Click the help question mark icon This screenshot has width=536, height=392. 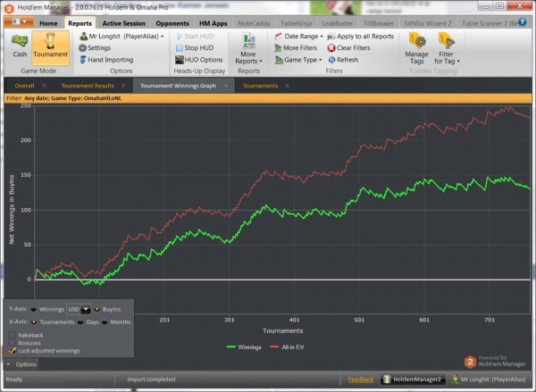pyautogui.click(x=523, y=22)
